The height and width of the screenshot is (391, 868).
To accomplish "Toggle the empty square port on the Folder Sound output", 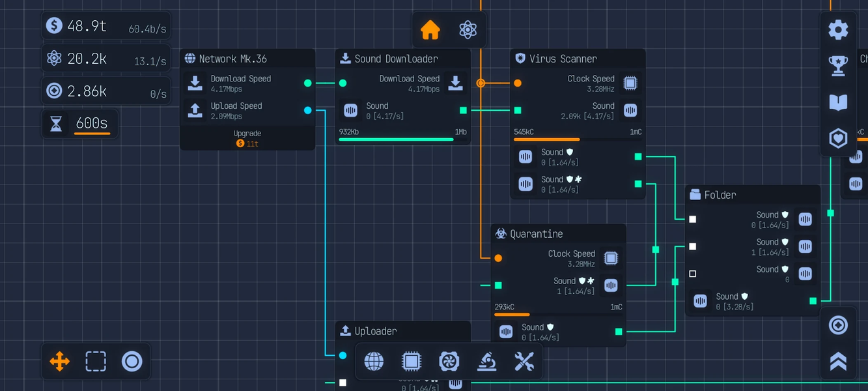I will point(692,274).
